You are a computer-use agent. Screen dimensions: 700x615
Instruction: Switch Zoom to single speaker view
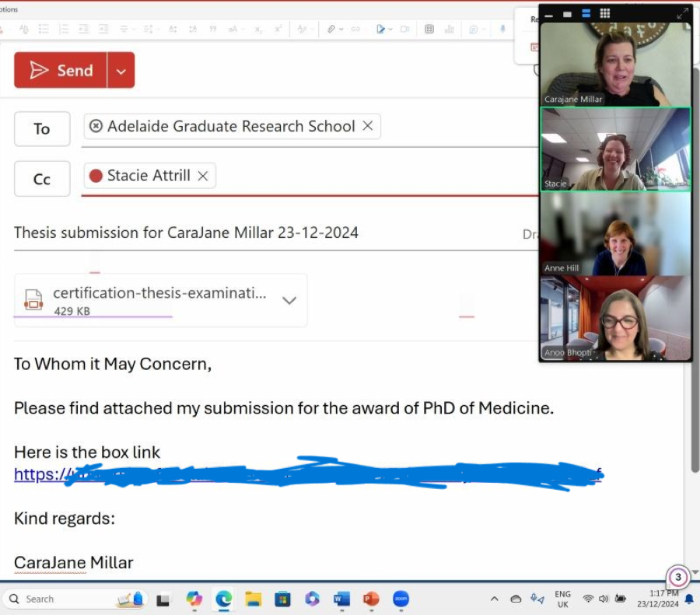[567, 14]
